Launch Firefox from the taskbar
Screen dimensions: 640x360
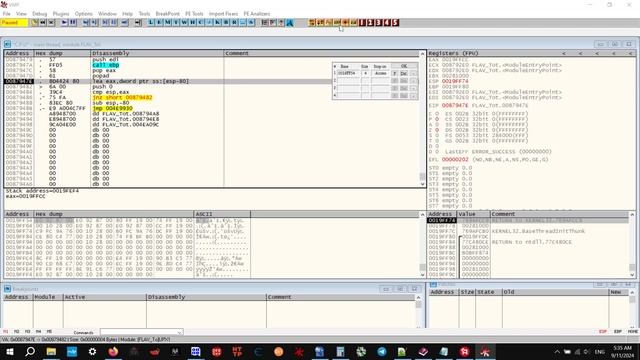(113, 351)
